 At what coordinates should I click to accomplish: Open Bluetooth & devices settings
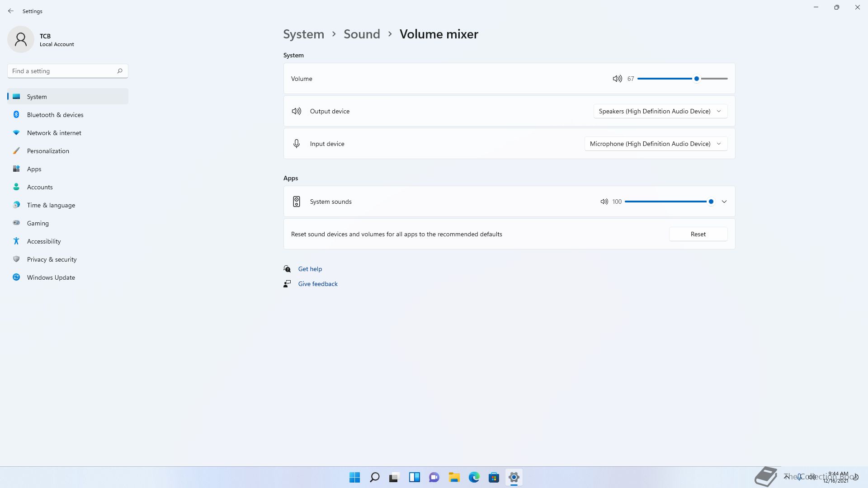coord(55,115)
